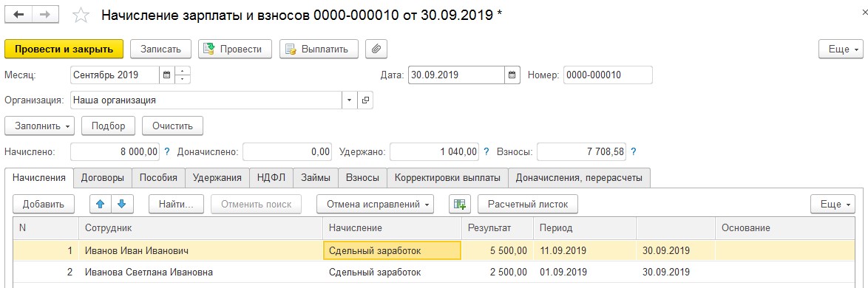The width and height of the screenshot is (868, 288).
Task: Open the top Еще menu
Action: (841, 49)
